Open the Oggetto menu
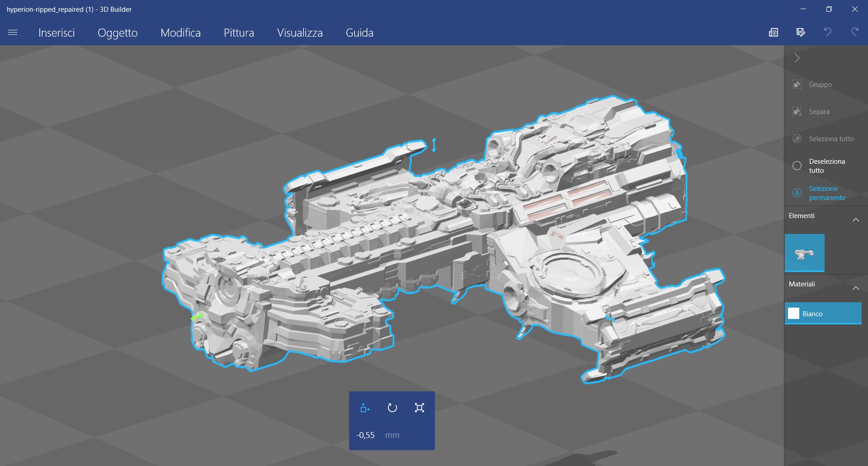Viewport: 868px width, 466px height. point(118,33)
